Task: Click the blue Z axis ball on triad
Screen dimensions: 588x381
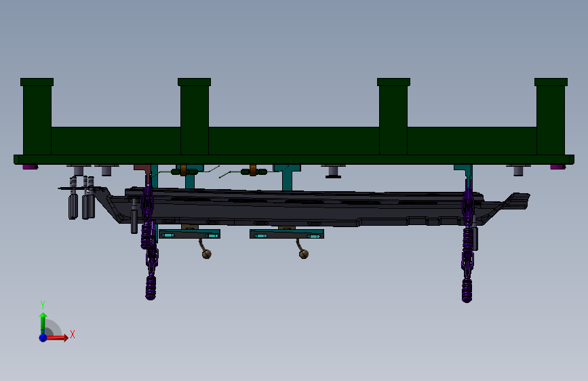Action: (x=43, y=338)
